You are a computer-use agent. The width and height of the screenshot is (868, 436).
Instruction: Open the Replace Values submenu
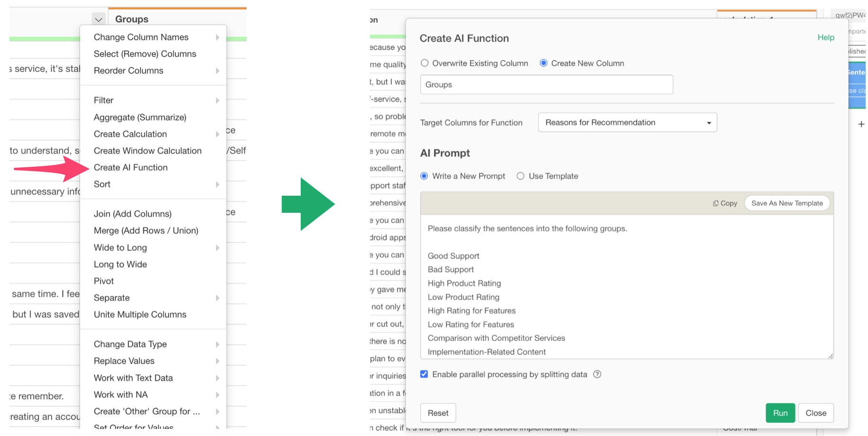click(153, 361)
